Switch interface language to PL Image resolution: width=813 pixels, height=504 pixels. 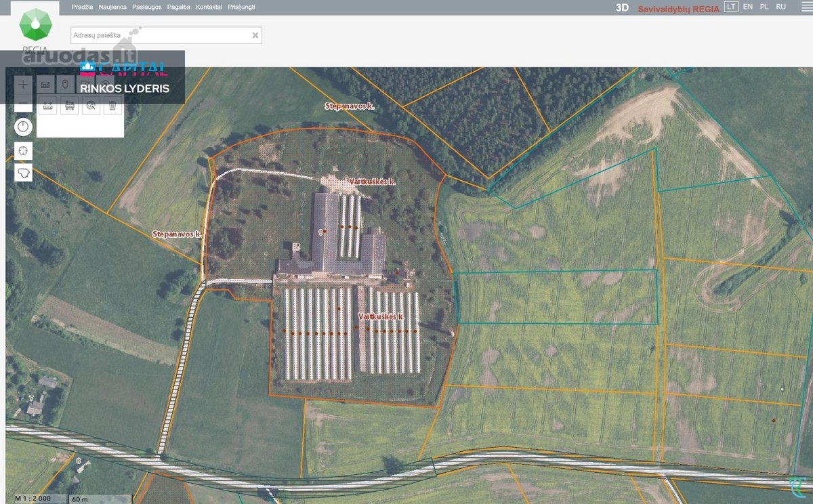point(764,7)
